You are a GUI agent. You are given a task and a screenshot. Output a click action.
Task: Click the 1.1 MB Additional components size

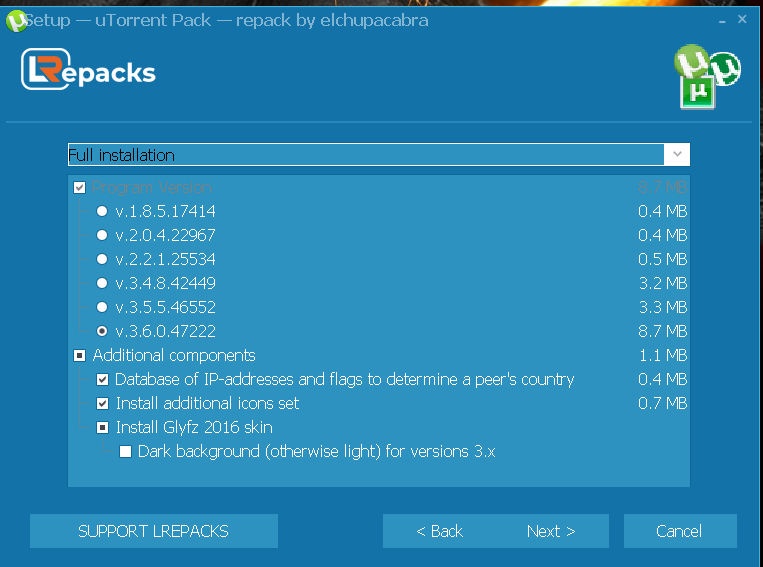click(663, 355)
